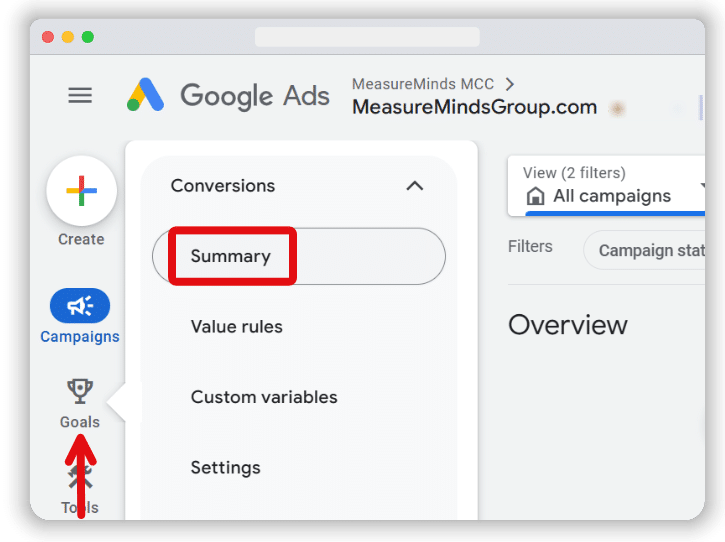This screenshot has width=725, height=542.
Task: Click the Overview page heading
Action: click(x=568, y=325)
